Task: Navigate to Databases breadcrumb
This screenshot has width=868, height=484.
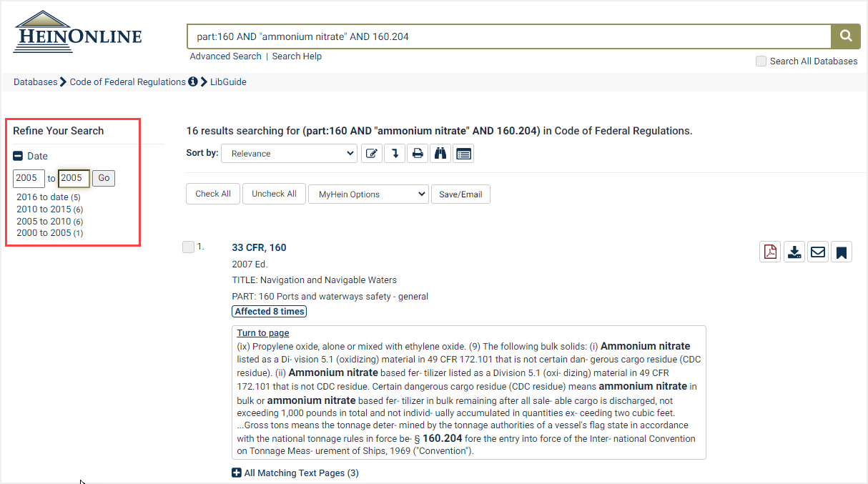Action: [35, 82]
